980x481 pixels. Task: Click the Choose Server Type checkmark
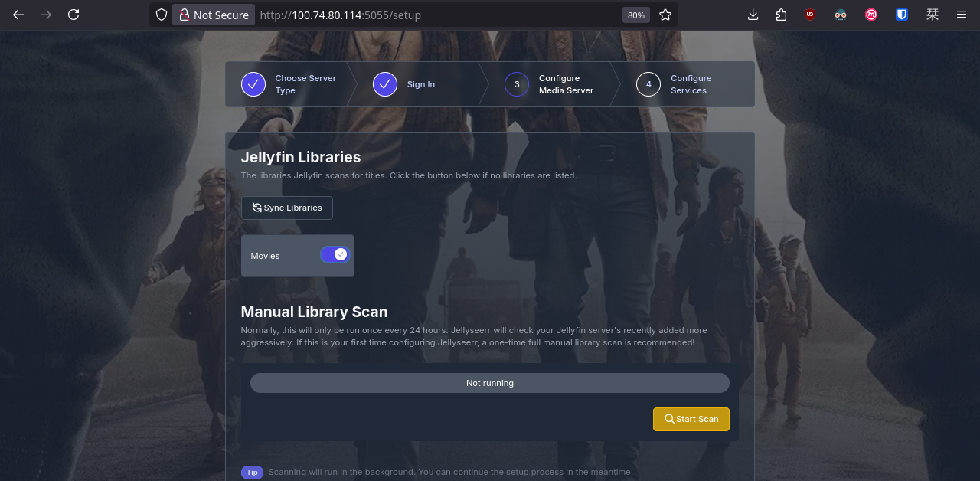pos(253,84)
